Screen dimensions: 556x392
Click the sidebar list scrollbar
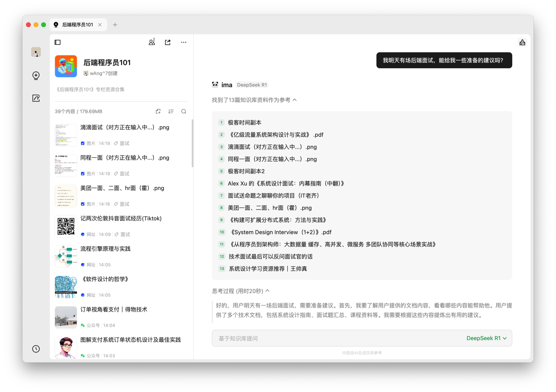pyautogui.click(x=192, y=143)
